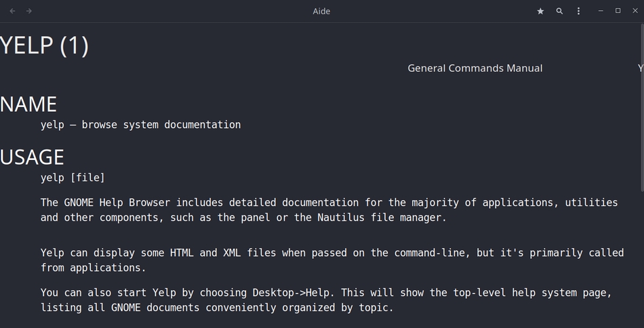Click the 'Desktop->Help' text in the last paragraph
Image resolution: width=644 pixels, height=328 pixels.
point(295,293)
